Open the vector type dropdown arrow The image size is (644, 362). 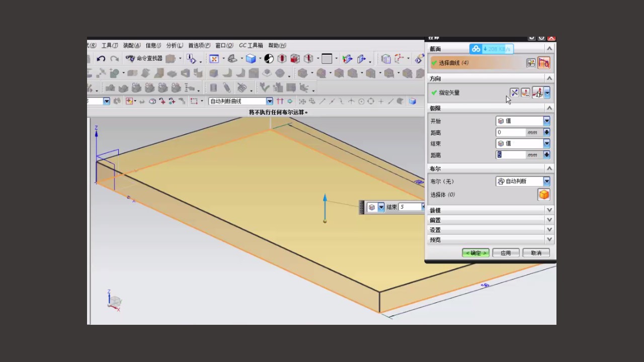coord(547,93)
